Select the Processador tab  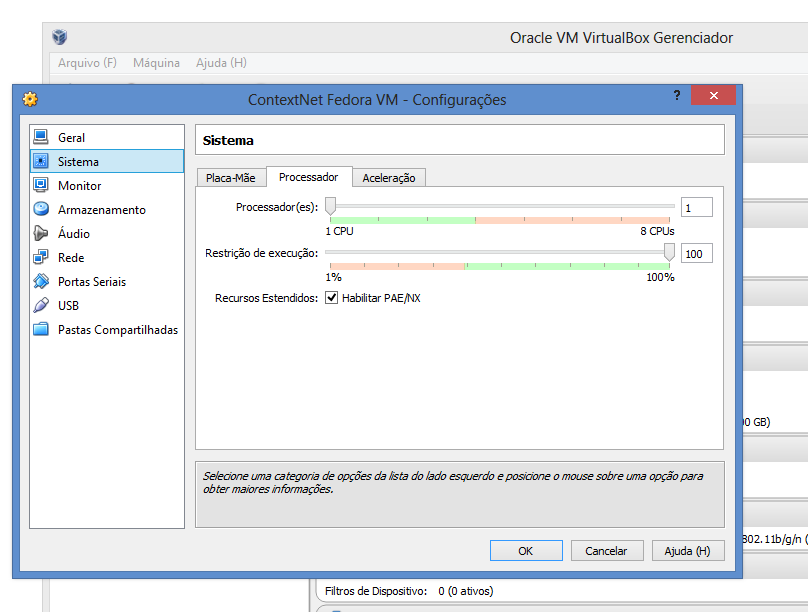(x=308, y=177)
